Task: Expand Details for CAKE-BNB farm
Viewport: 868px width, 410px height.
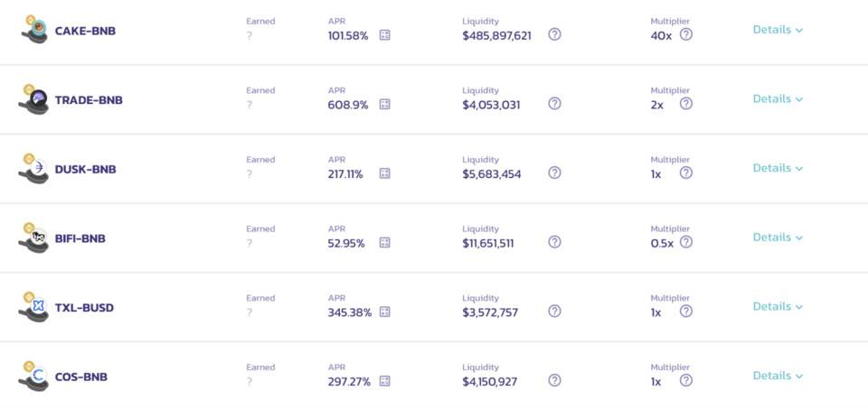Action: click(x=778, y=30)
